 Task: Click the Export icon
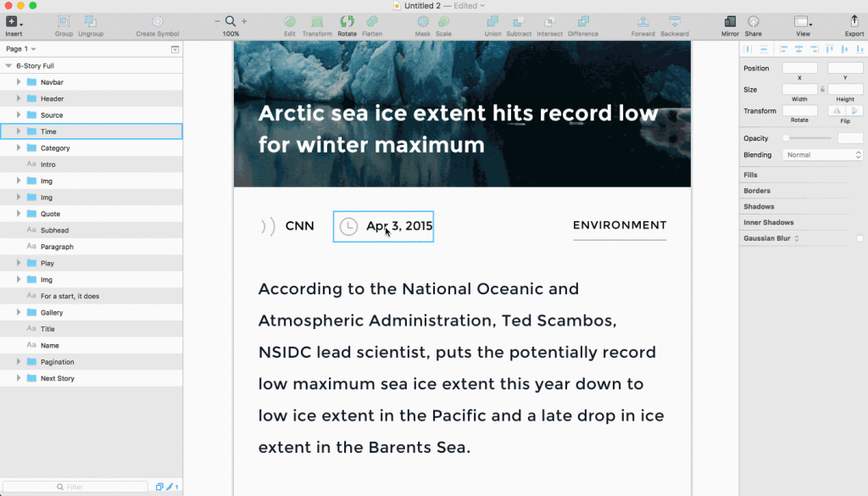pos(854,21)
